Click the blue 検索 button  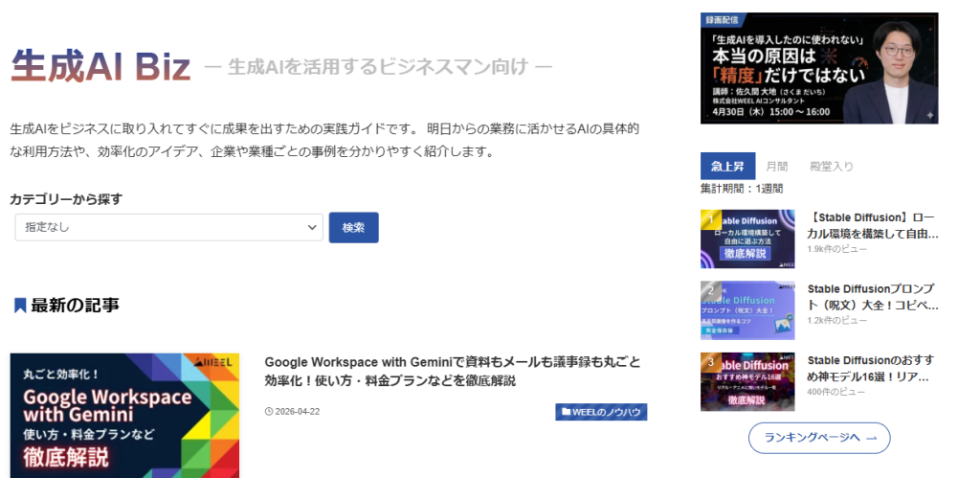click(354, 228)
